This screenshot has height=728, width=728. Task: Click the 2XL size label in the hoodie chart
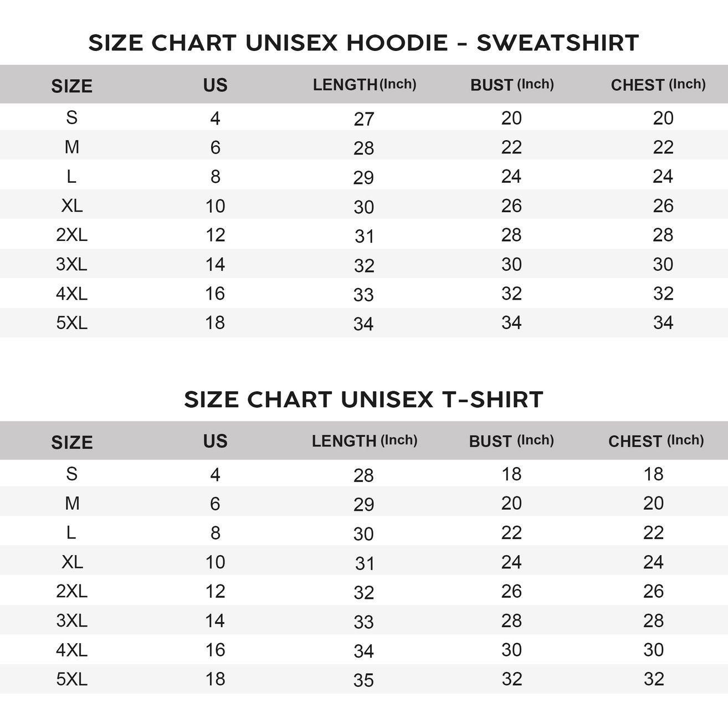tap(71, 235)
